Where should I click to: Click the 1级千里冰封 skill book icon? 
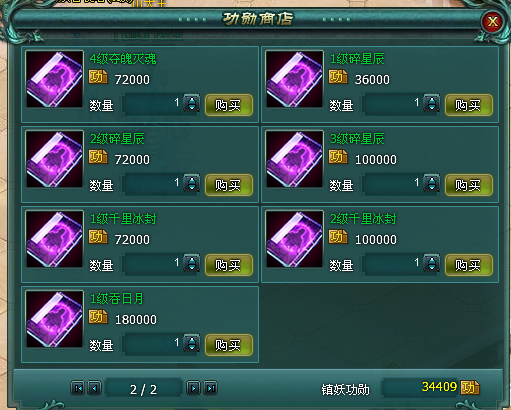point(54,239)
